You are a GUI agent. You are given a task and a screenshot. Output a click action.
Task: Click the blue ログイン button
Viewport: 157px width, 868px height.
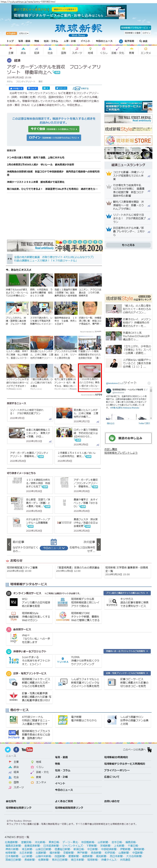(54, 138)
